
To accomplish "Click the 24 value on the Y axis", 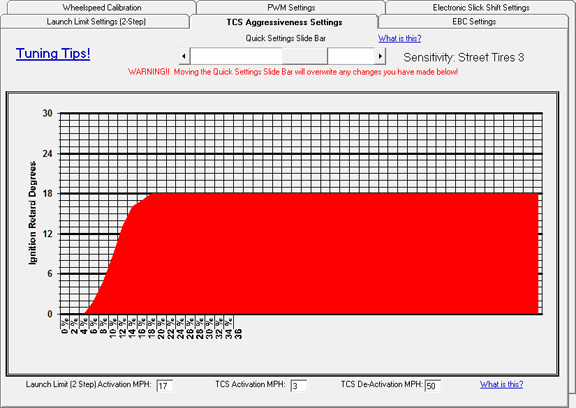I will pyautogui.click(x=47, y=154).
